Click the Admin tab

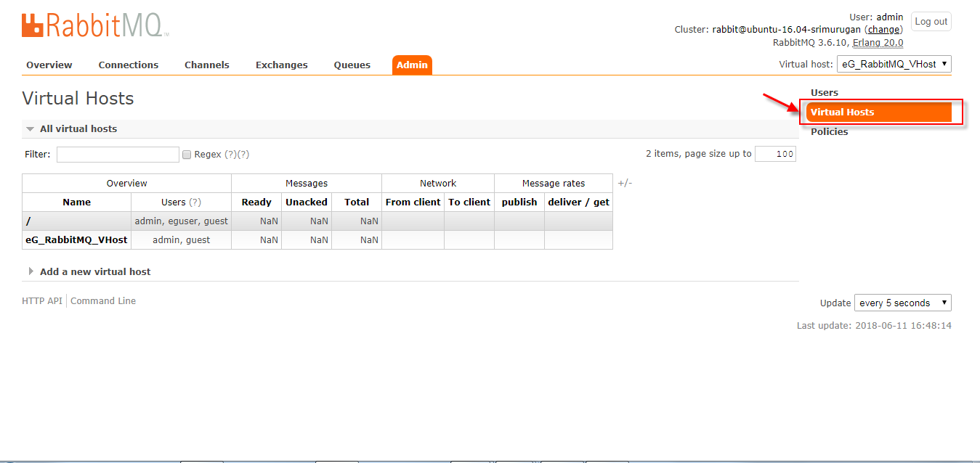point(412,65)
